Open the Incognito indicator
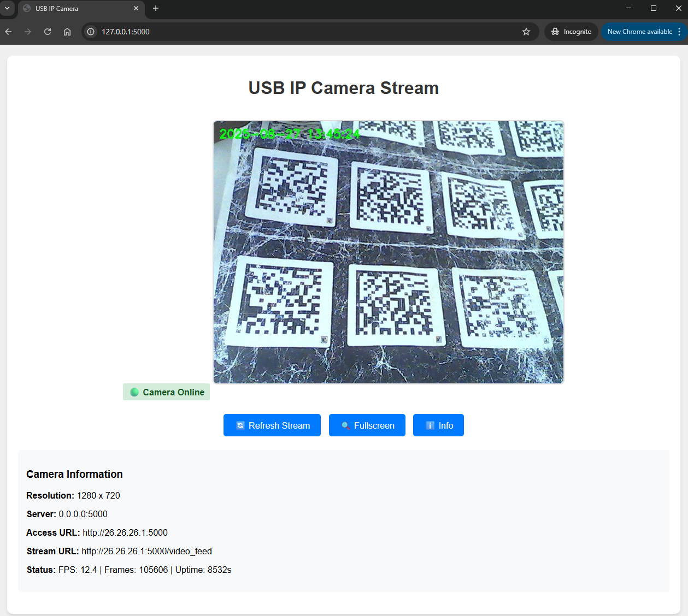The image size is (688, 616). pos(571,32)
